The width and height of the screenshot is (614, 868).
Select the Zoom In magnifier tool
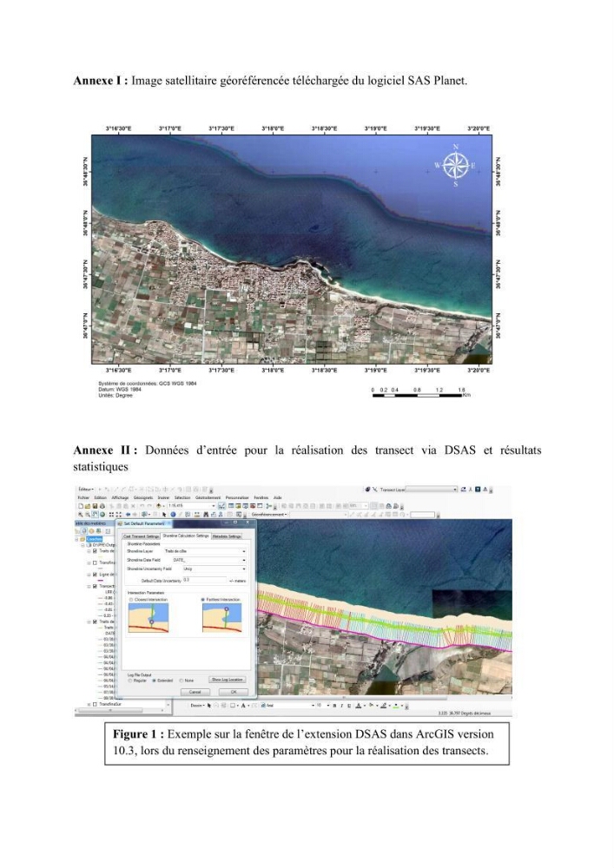click(81, 514)
